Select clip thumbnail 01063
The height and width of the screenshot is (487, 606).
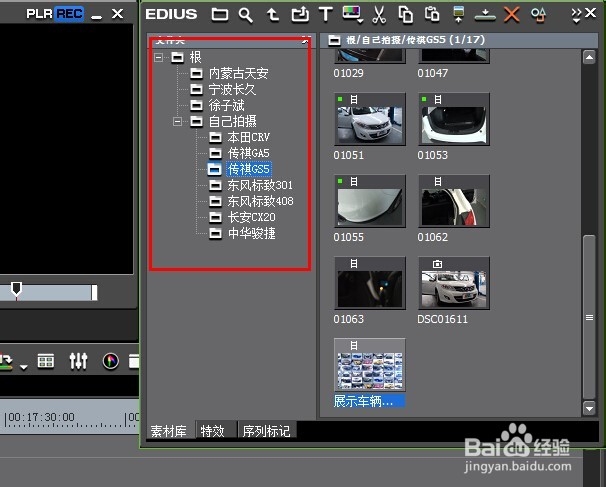(370, 283)
